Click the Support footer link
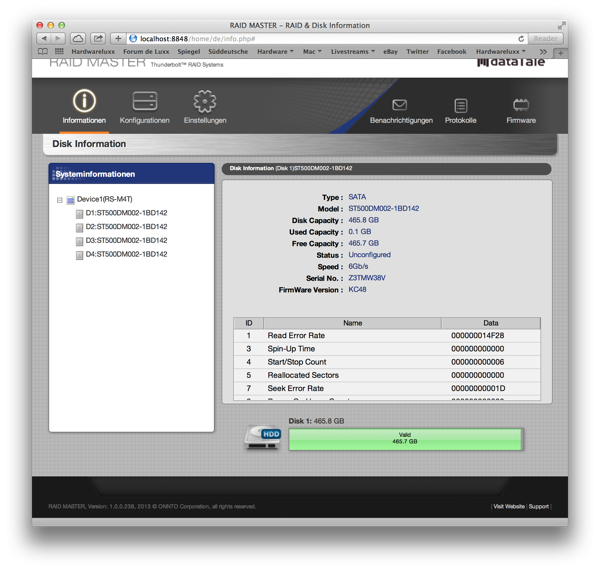600x570 pixels. click(539, 506)
